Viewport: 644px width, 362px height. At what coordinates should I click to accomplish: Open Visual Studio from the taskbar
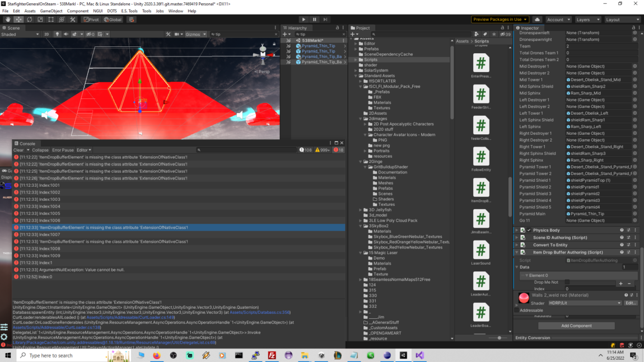[x=419, y=355]
